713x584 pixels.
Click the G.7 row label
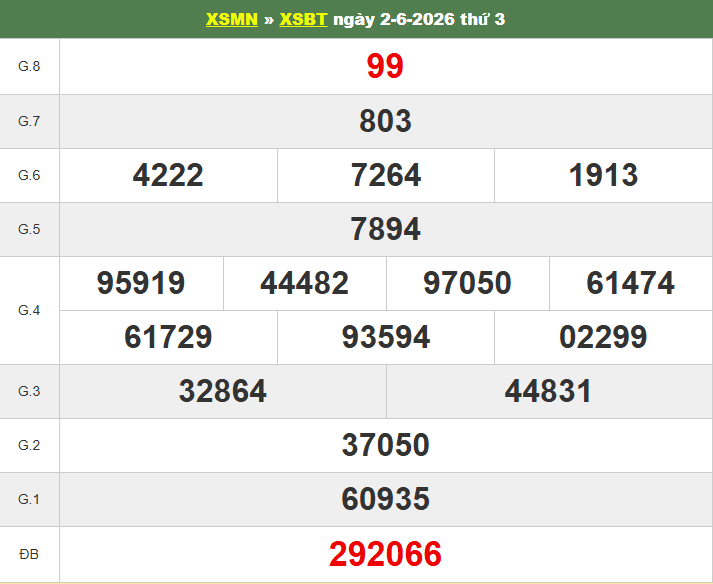pyautogui.click(x=29, y=121)
